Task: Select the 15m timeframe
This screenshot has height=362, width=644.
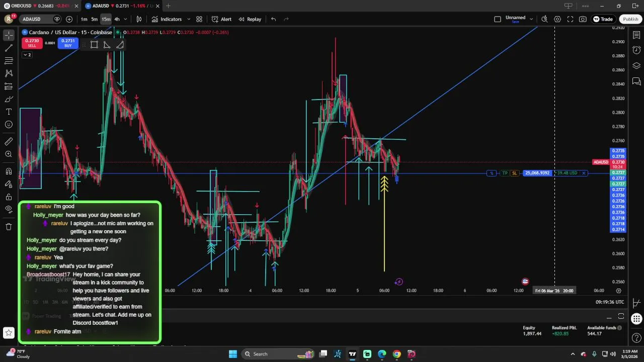Action: (x=106, y=19)
